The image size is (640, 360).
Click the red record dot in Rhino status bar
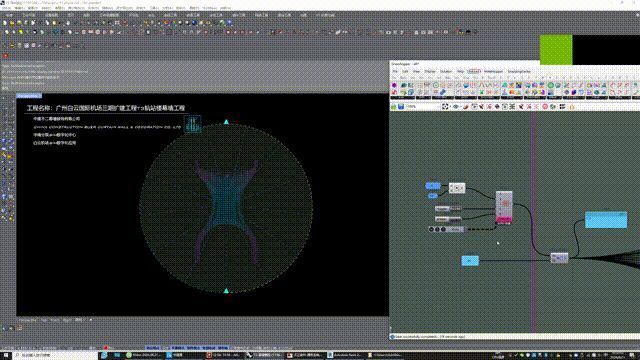coord(106,348)
